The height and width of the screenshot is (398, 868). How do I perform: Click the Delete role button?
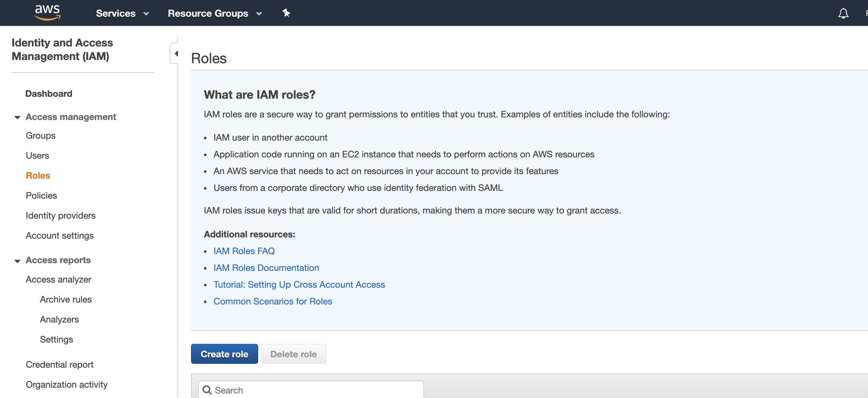click(x=294, y=354)
